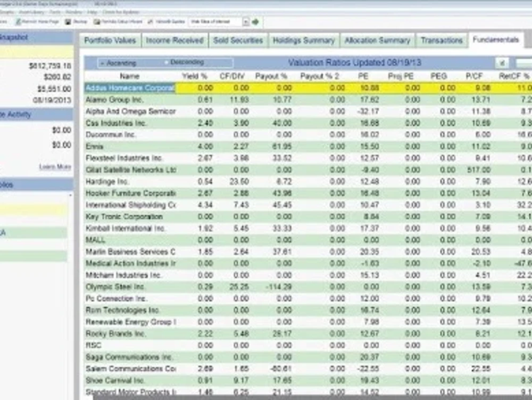Image resolution: width=532 pixels, height=400 pixels.
Task: Select the Shoe Carnival Inc. row
Action: point(308,381)
